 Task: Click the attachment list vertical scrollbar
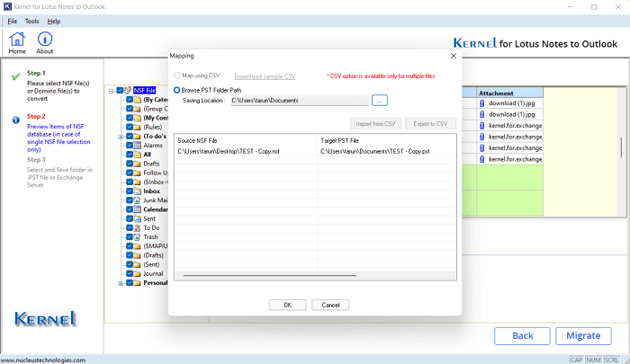(622, 147)
